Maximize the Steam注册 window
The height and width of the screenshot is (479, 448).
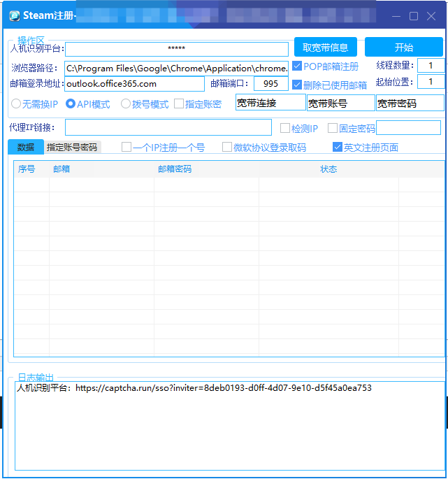click(x=413, y=15)
